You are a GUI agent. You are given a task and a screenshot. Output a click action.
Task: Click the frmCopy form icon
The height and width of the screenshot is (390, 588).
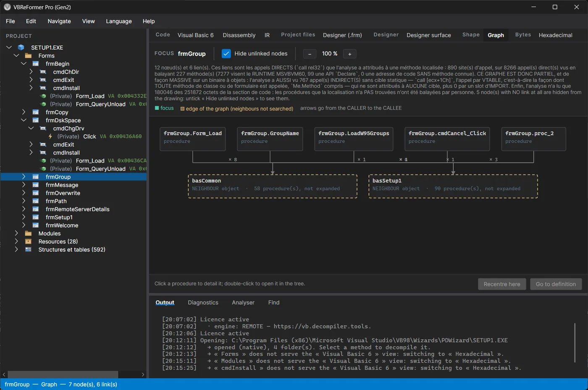point(36,112)
